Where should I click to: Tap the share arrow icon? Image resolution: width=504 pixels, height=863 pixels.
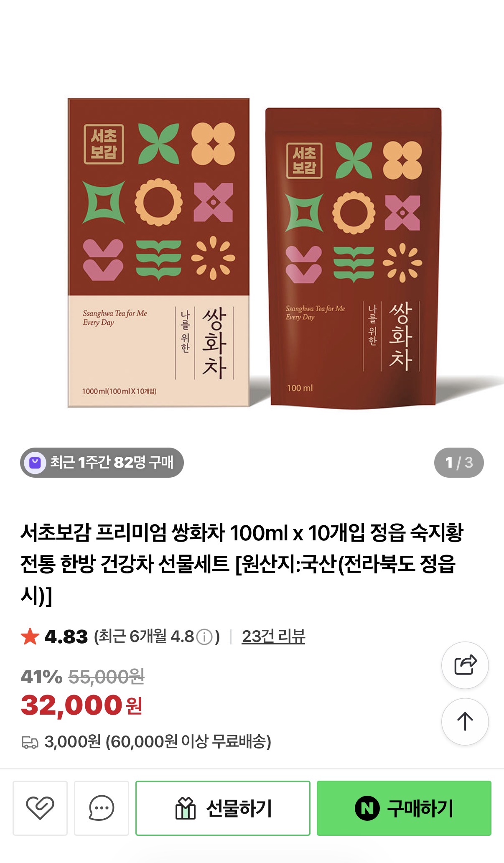[x=465, y=665]
